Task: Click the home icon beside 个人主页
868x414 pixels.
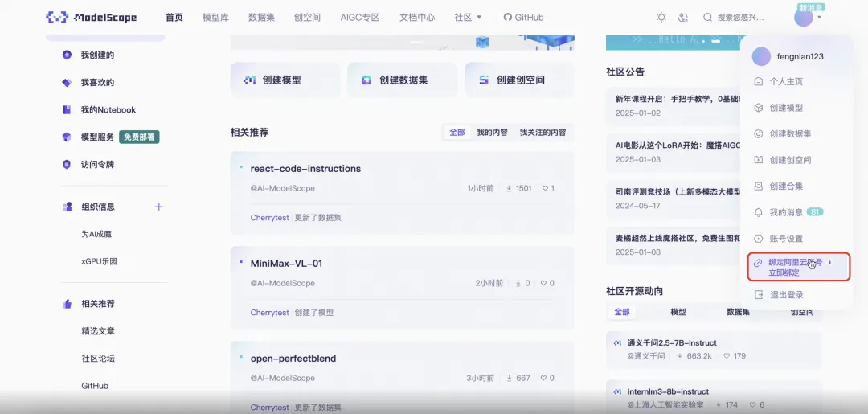Action: click(x=759, y=81)
